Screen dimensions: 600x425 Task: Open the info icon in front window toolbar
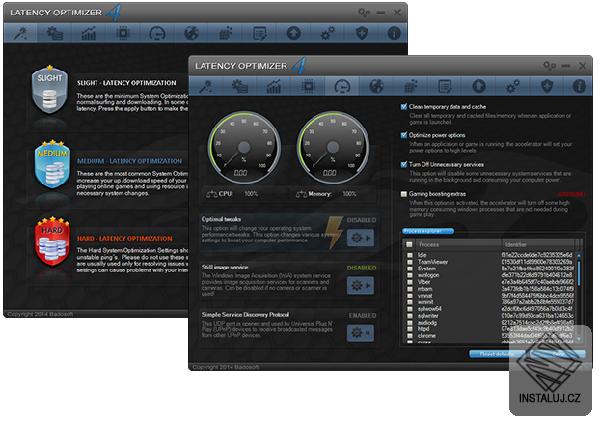pyautogui.click(x=579, y=86)
